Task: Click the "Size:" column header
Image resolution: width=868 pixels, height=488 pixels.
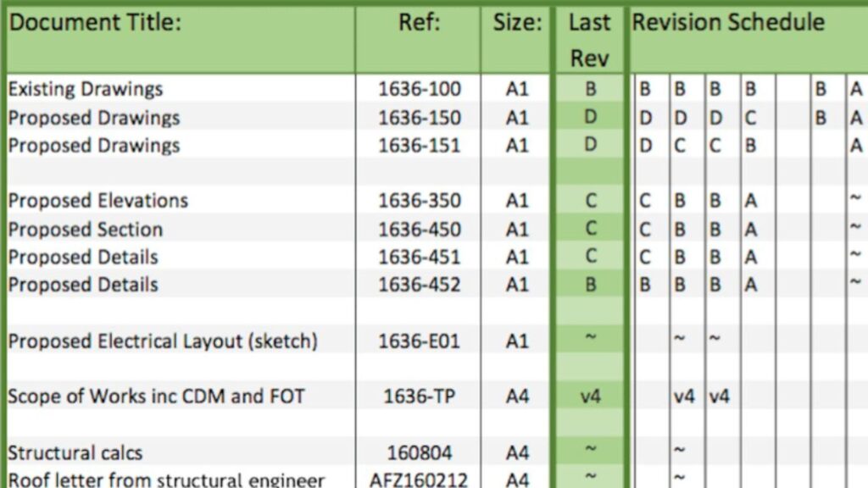Action: 516,23
